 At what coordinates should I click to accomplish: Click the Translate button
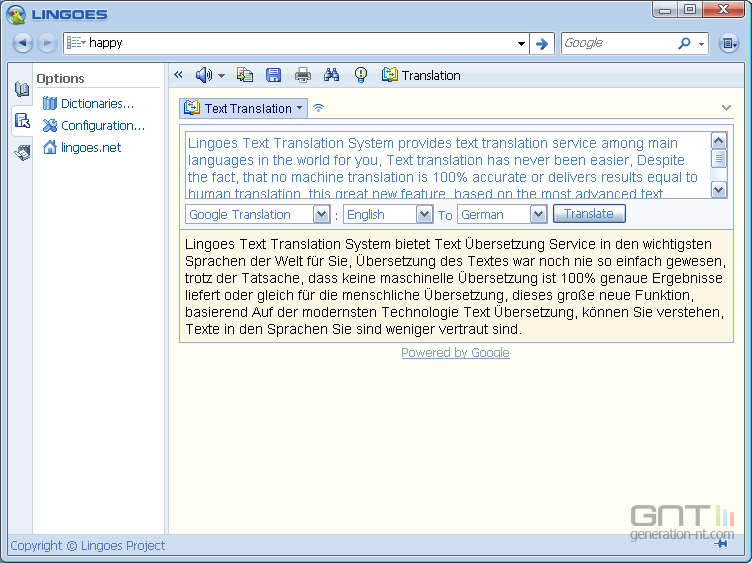point(589,213)
